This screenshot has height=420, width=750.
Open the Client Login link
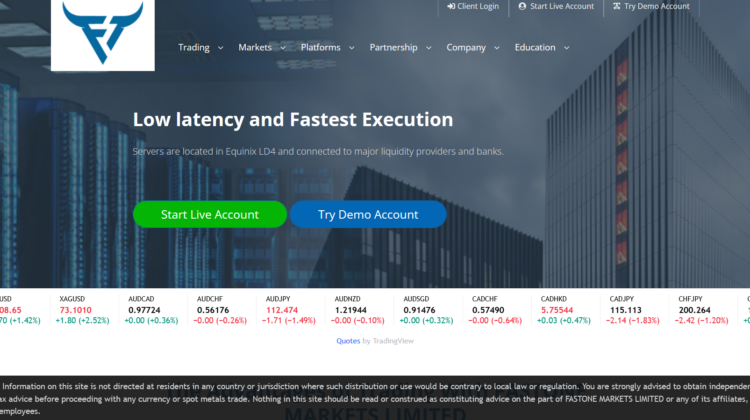(x=477, y=6)
